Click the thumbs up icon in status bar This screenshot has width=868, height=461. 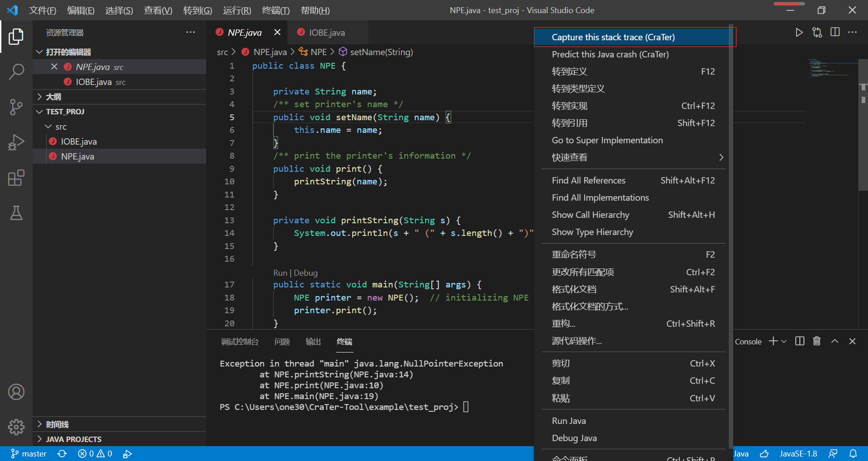pyautogui.click(x=764, y=454)
